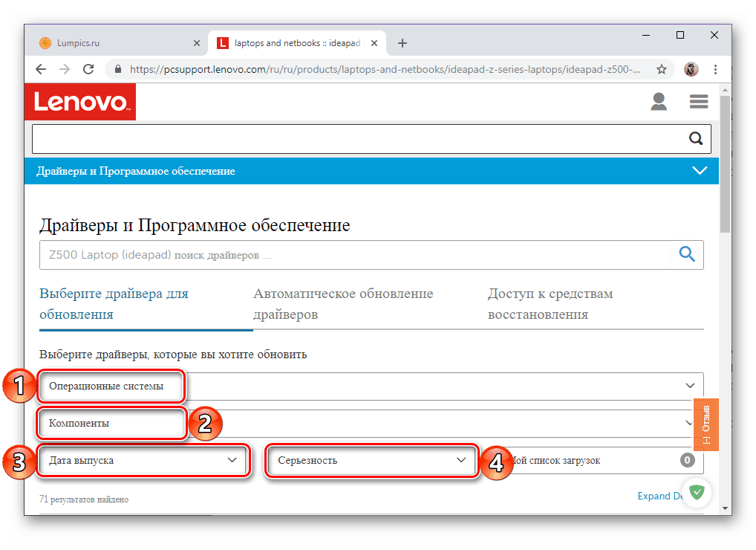Open the Доступ к средствам восстановления tab

coord(550,303)
